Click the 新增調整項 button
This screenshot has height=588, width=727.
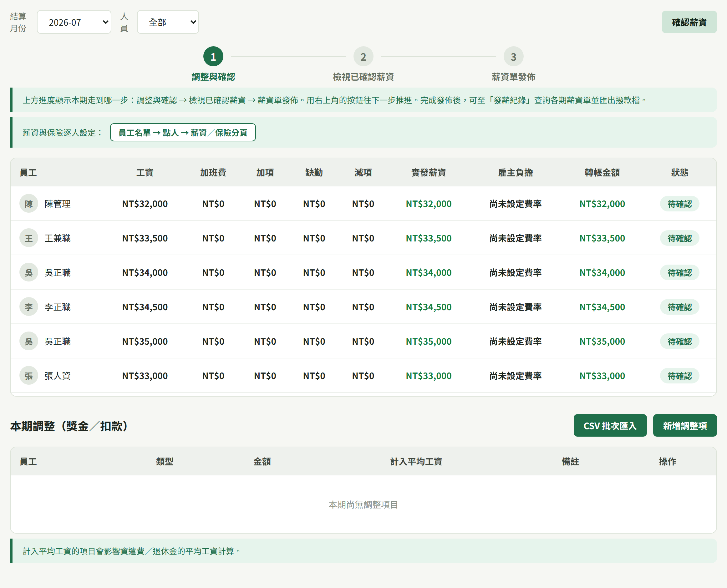coord(685,425)
